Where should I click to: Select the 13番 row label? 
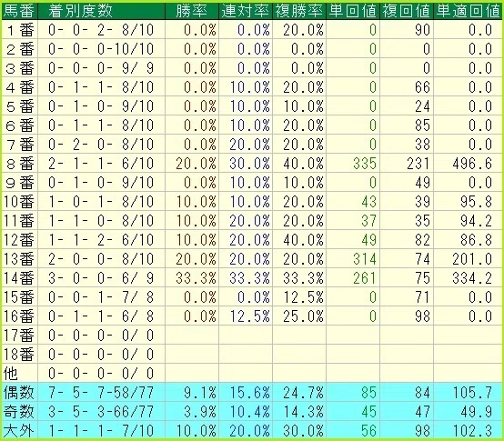coord(19,259)
